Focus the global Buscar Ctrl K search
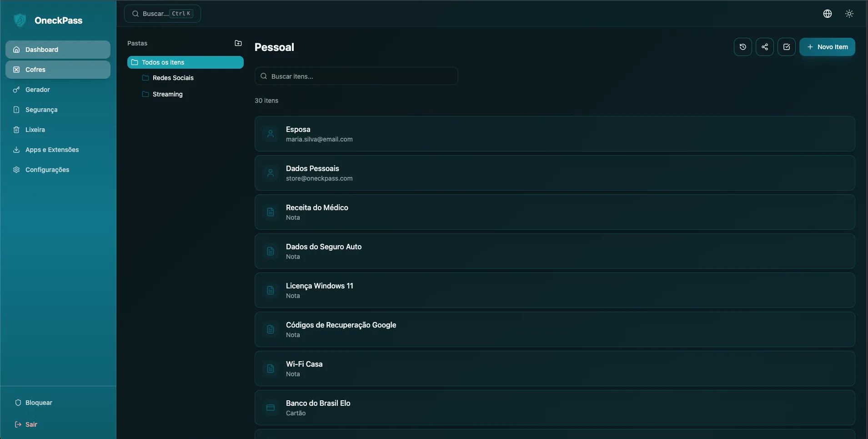Screen dimensions: 868x439 click(163, 13)
